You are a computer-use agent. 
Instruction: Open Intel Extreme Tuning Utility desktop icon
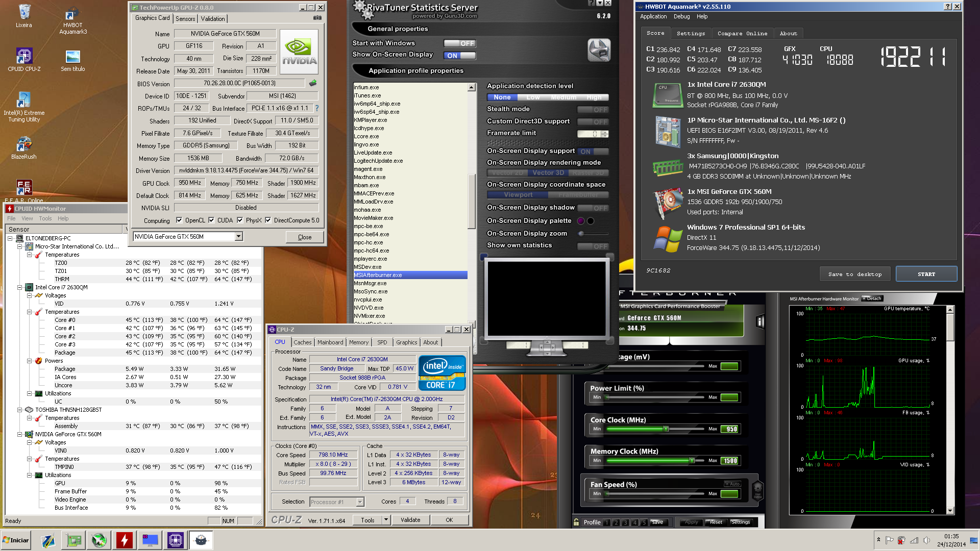(24, 107)
